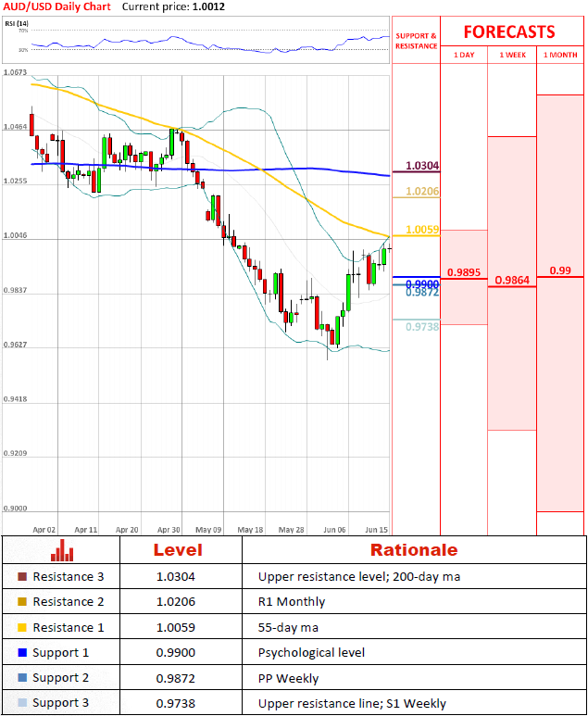588x716 pixels.
Task: Click the 1.0046 price axis label
Action: [15, 235]
